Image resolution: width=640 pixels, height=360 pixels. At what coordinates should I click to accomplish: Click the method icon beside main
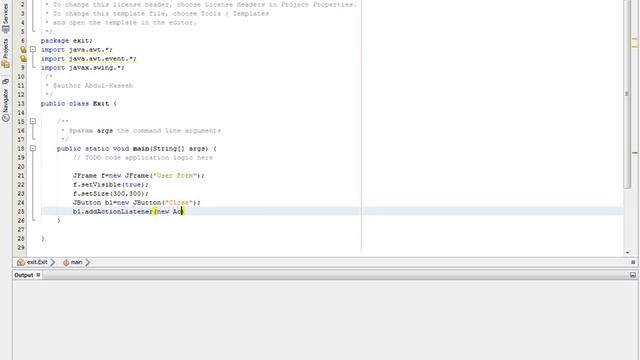(66, 262)
